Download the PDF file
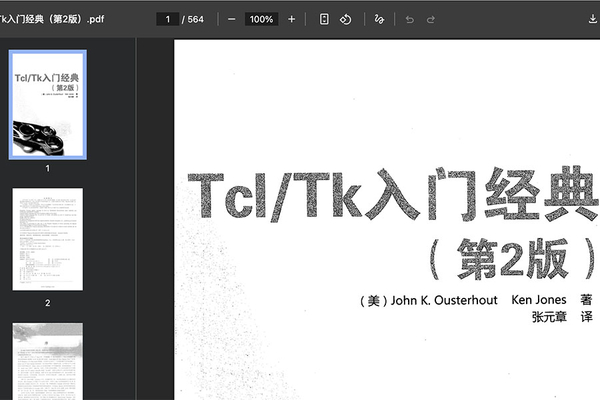The image size is (600, 400). pos(593,19)
